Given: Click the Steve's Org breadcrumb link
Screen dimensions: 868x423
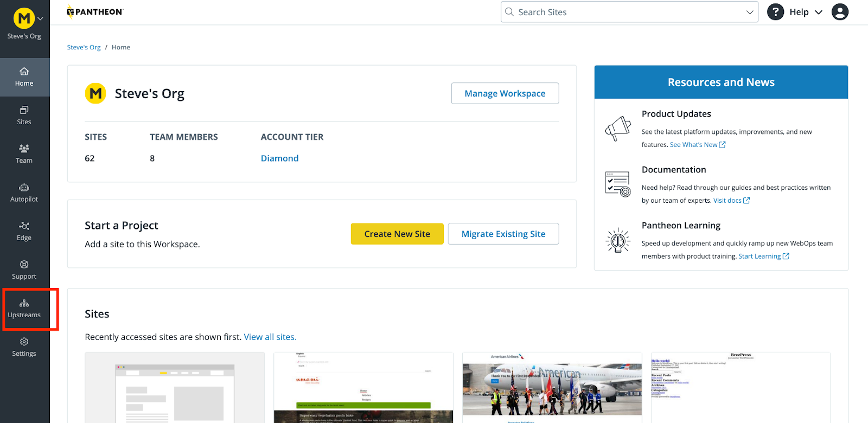Looking at the screenshot, I should [x=84, y=47].
